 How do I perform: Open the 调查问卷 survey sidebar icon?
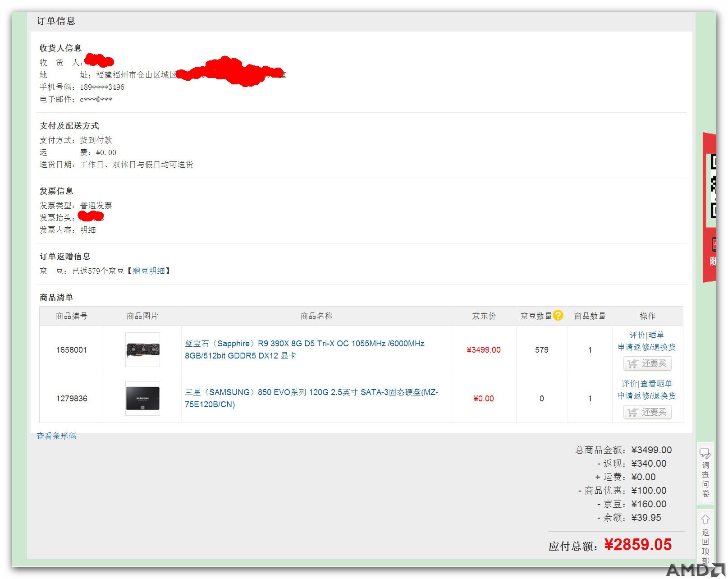705,473
